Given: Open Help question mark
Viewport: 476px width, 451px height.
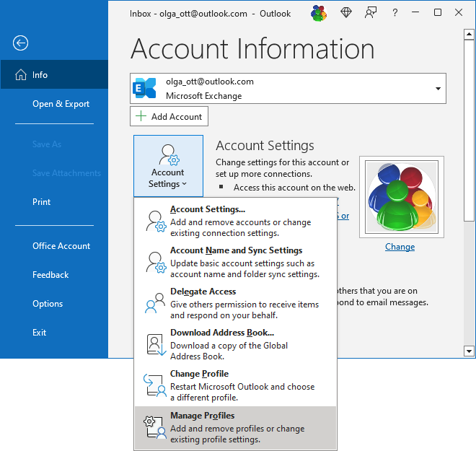Looking at the screenshot, I should point(395,13).
